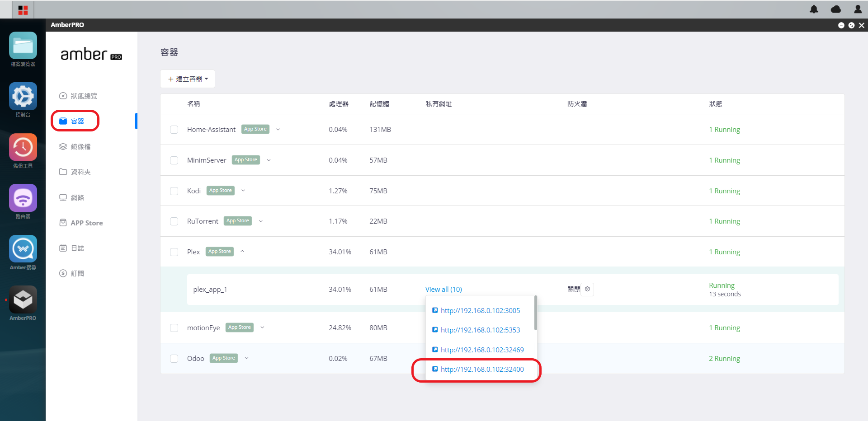Screen dimensions: 868x421
Task: Open the 路由器 router app icon
Action: [23, 198]
